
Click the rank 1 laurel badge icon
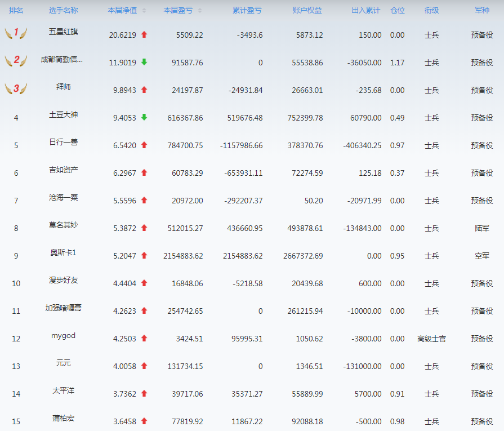(16, 33)
